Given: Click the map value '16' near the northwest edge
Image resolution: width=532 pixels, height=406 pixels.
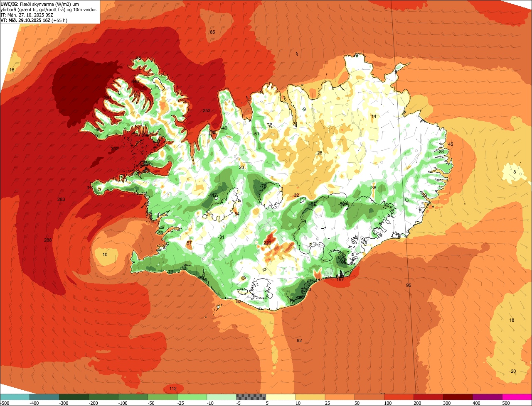Looking at the screenshot, I should (12, 70).
